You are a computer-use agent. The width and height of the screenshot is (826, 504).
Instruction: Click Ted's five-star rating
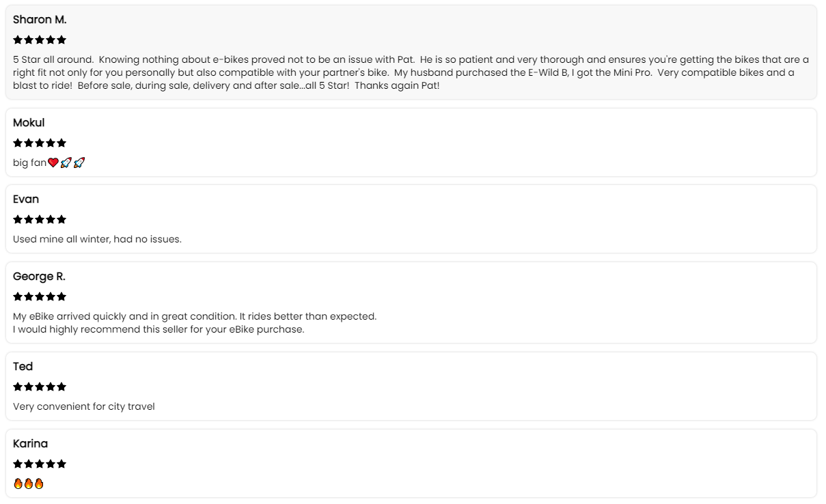tap(40, 387)
